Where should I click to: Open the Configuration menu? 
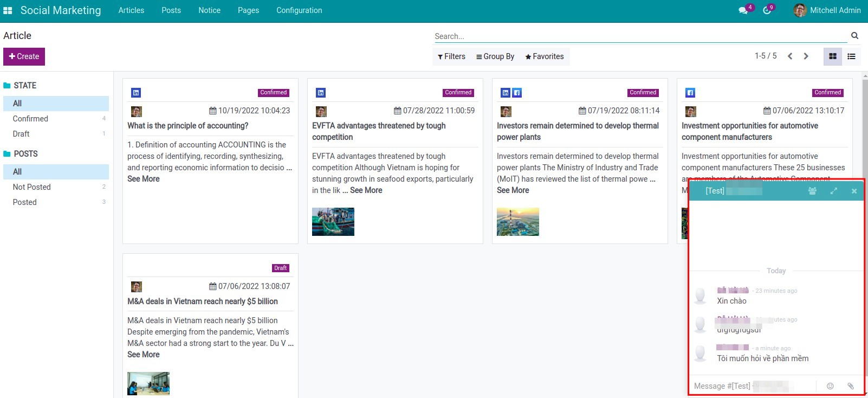tap(299, 10)
